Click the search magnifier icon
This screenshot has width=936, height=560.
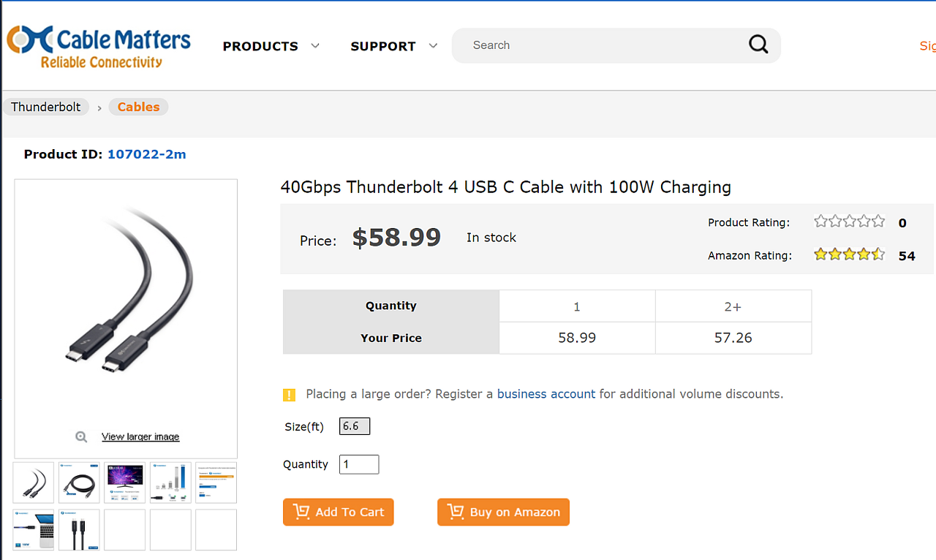tap(758, 45)
